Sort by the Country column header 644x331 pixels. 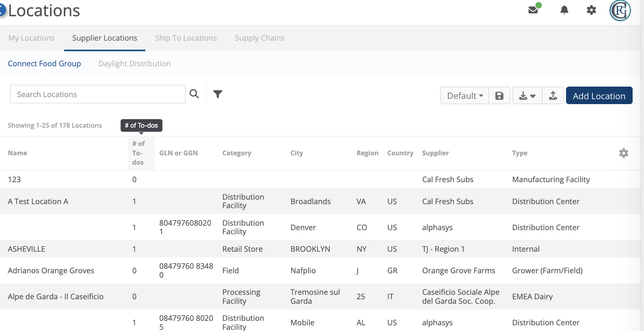(400, 153)
